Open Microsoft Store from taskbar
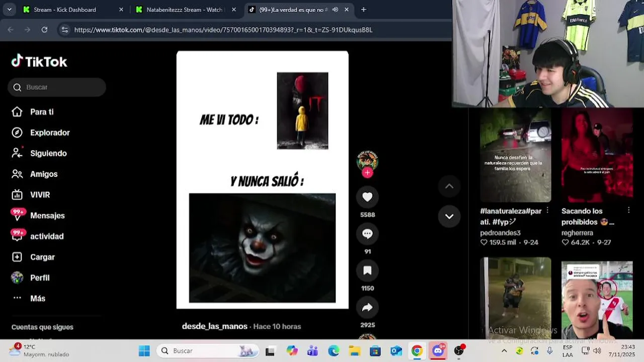Image resolution: width=644 pixels, height=362 pixels. tap(375, 350)
